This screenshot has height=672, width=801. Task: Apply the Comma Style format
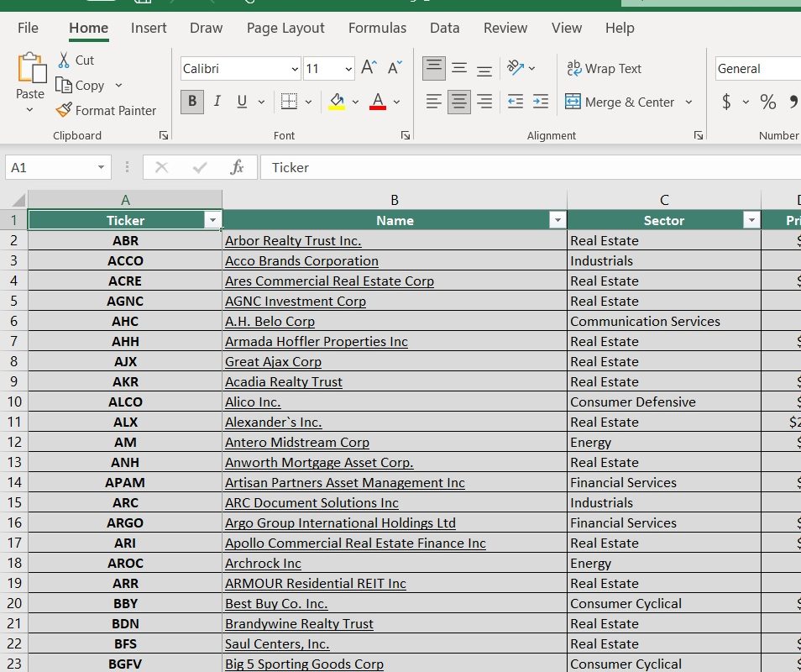(793, 100)
